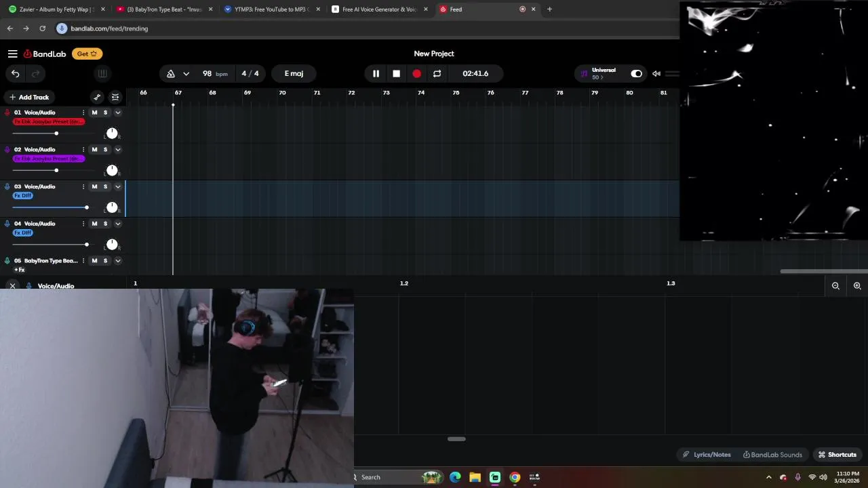
Task: Solo track 01 Voice/Audio
Action: click(105, 113)
